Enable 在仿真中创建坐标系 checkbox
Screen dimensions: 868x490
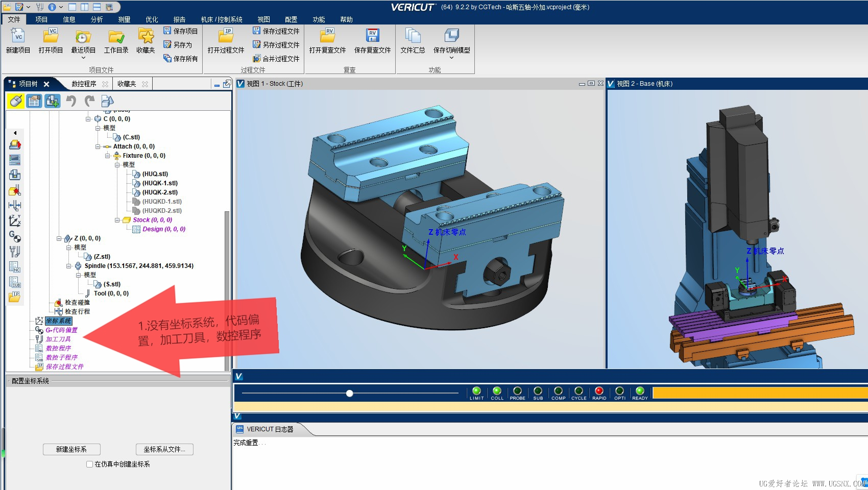[x=89, y=464]
